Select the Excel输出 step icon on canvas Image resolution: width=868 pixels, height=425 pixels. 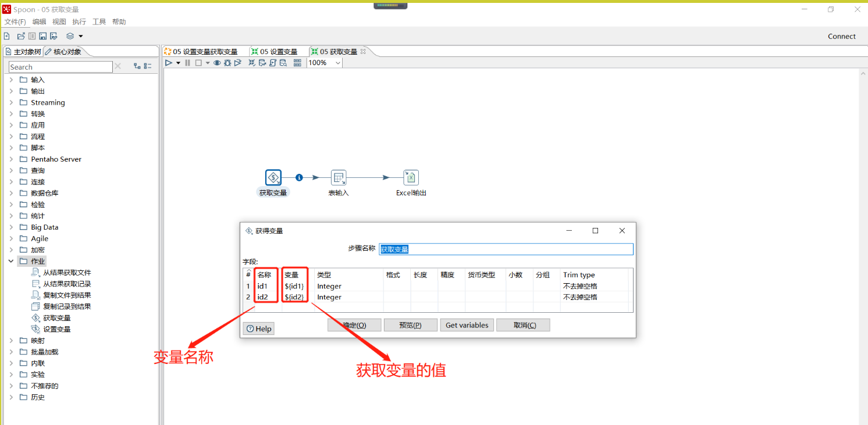(x=411, y=178)
